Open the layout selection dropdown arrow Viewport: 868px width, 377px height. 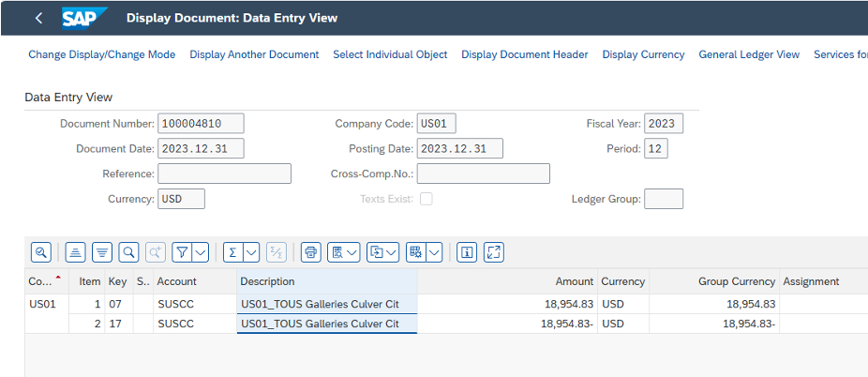pos(434,251)
